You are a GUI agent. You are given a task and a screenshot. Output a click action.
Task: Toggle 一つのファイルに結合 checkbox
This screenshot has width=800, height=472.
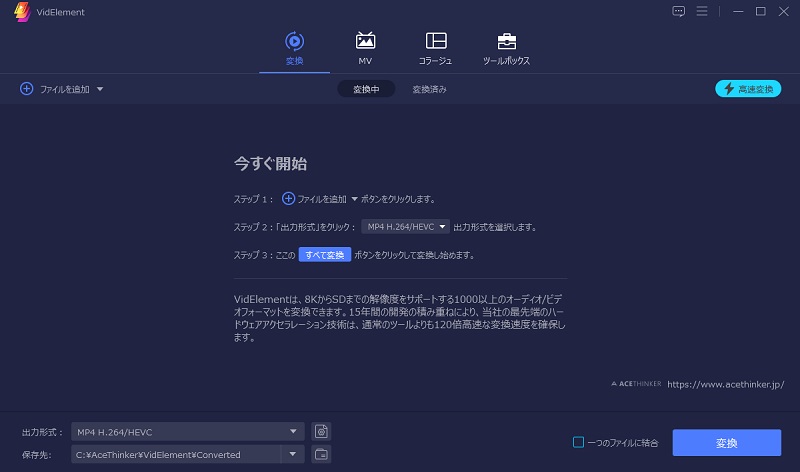click(578, 442)
